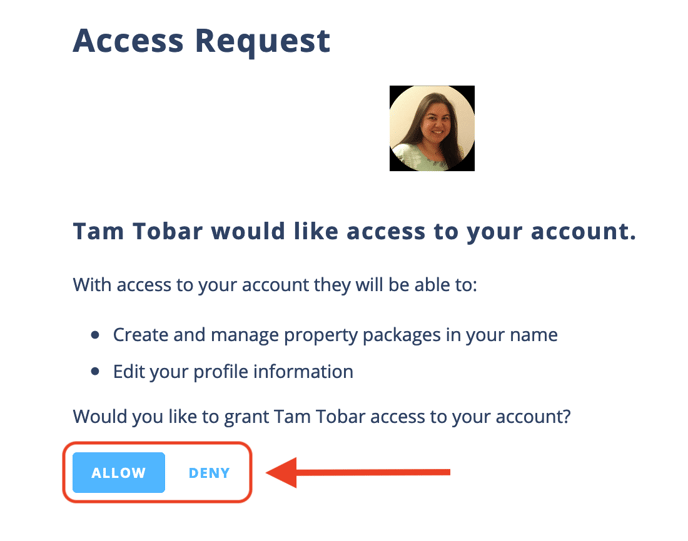The height and width of the screenshot is (541, 688).
Task: Click the name Tam Tobar in the bold heading
Action: [x=138, y=231]
